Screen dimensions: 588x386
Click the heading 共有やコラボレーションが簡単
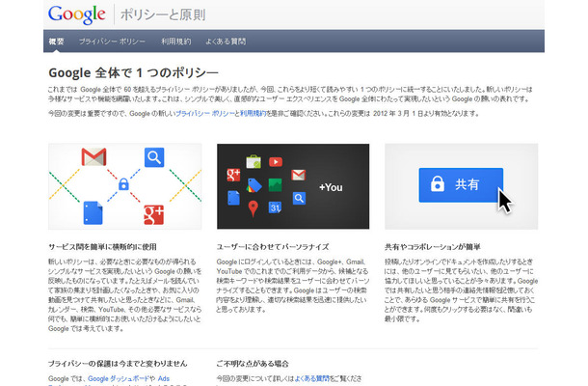click(433, 247)
